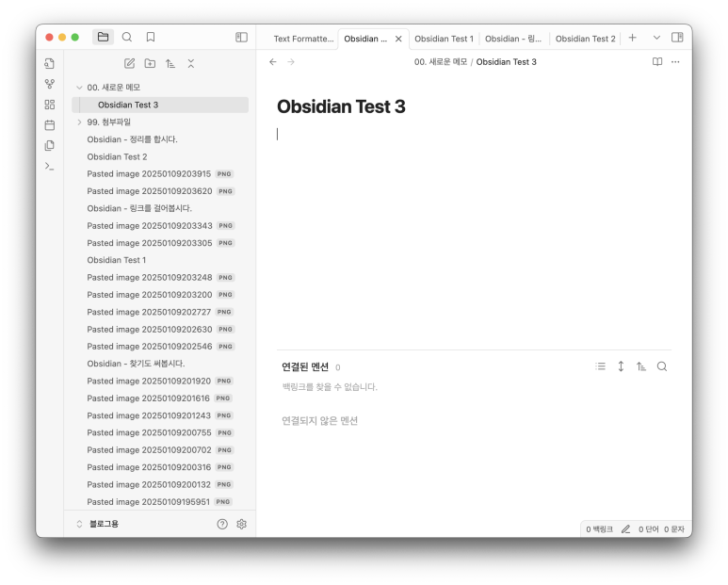Click 0 백링크 in status bar
The width and height of the screenshot is (728, 585).
coord(599,529)
